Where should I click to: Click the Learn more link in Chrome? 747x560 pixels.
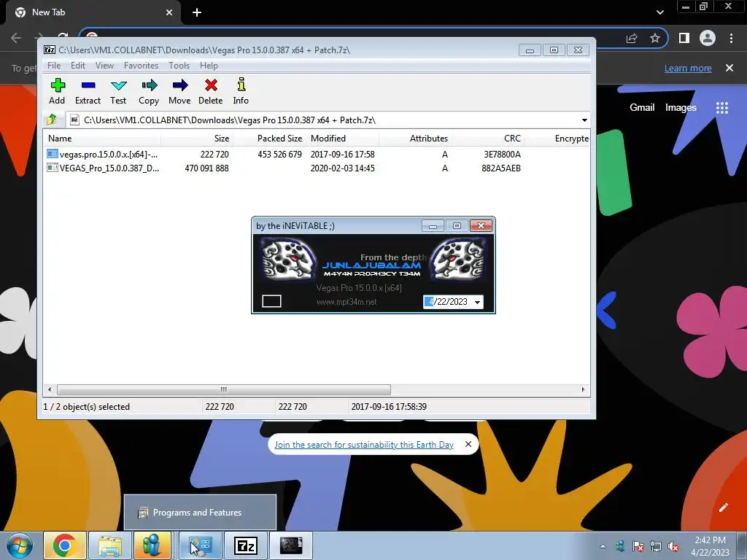(688, 68)
